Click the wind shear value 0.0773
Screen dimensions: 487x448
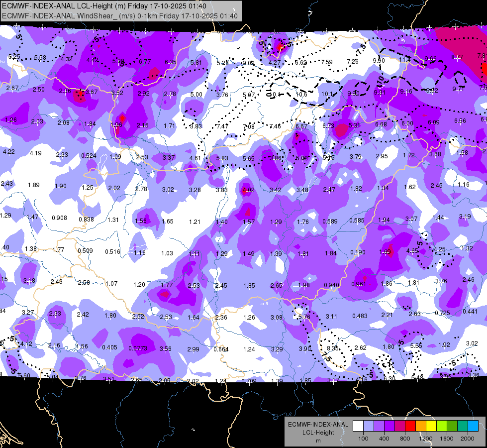pyautogui.click(x=138, y=348)
